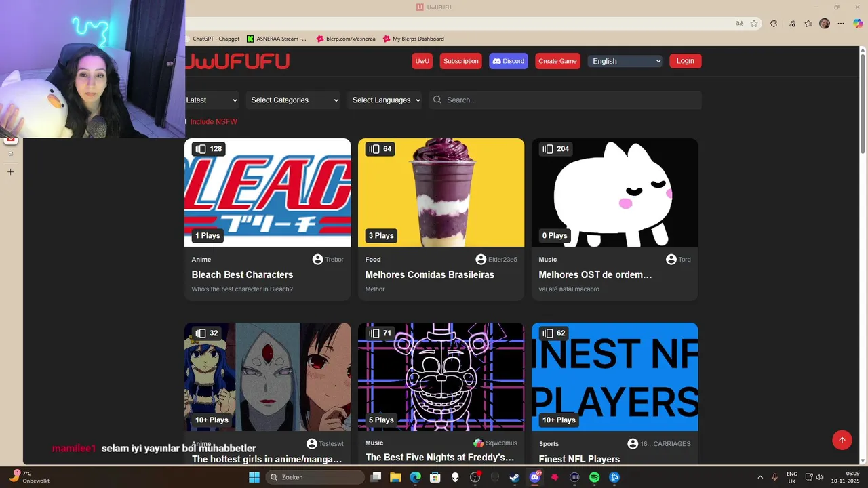Open the Bleach Best Characters thumbnail
This screenshot has height=488, width=868.
click(x=268, y=192)
